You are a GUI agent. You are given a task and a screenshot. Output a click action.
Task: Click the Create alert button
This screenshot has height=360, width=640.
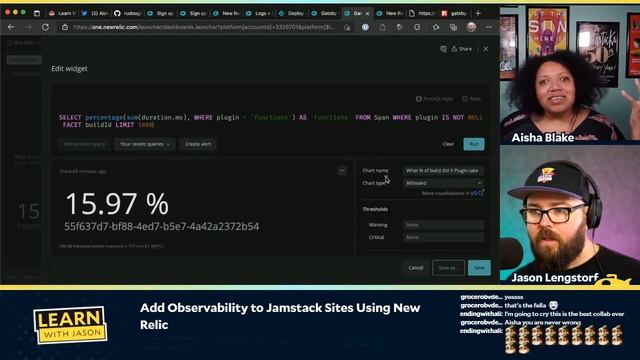coord(198,144)
